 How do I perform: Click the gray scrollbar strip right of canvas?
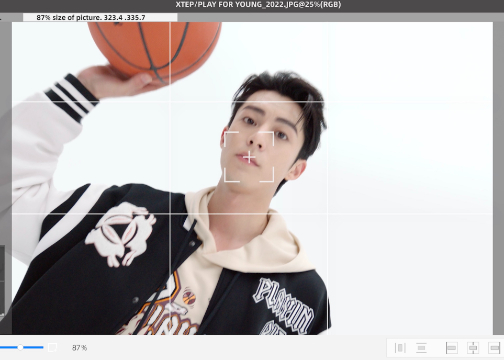click(x=498, y=178)
